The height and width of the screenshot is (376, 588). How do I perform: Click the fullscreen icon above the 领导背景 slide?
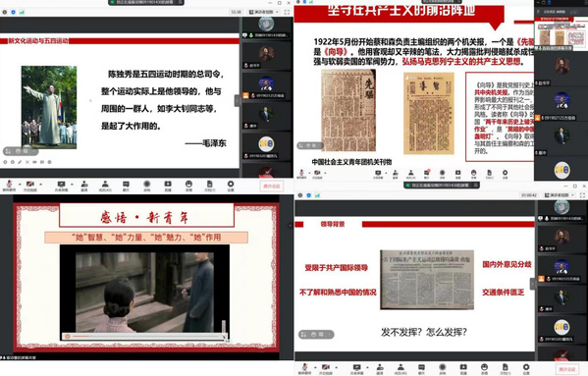(x=582, y=195)
